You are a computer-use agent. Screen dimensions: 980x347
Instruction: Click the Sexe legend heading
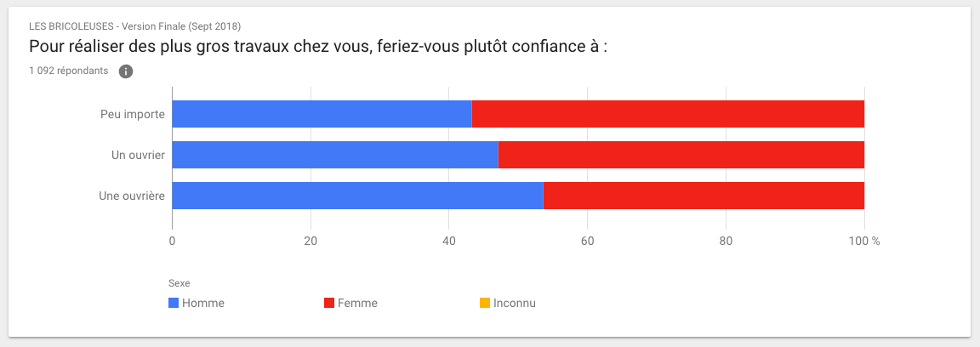click(x=179, y=283)
